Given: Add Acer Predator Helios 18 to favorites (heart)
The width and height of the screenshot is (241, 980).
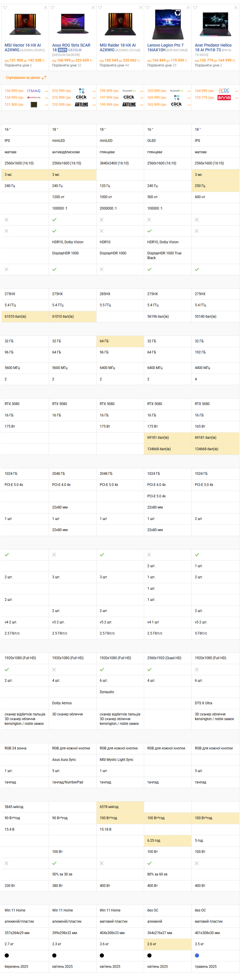Looking at the screenshot, I should [195, 7].
